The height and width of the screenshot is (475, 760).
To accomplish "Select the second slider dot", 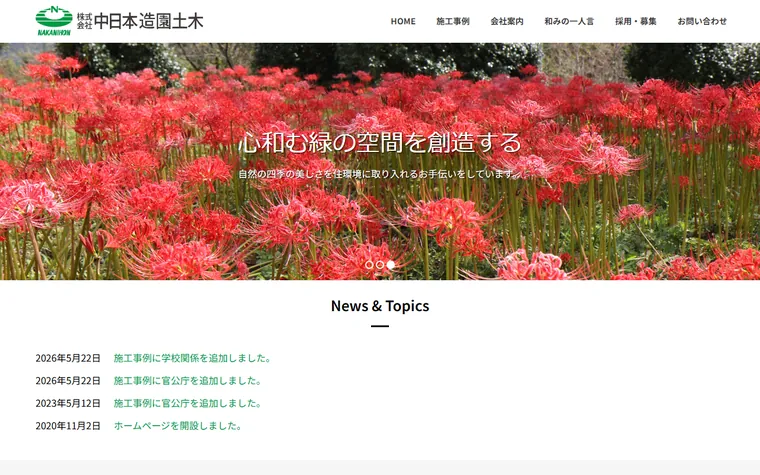I will coord(380,265).
